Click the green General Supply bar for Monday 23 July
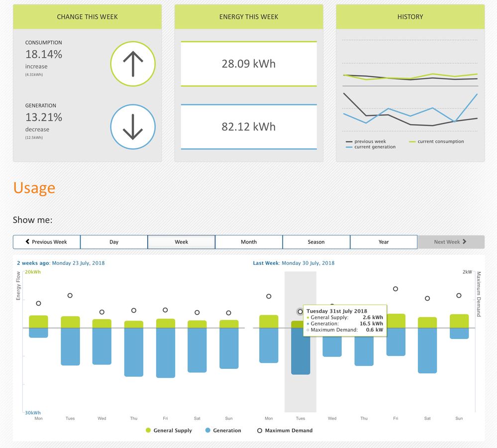This screenshot has width=497, height=448. (38, 322)
